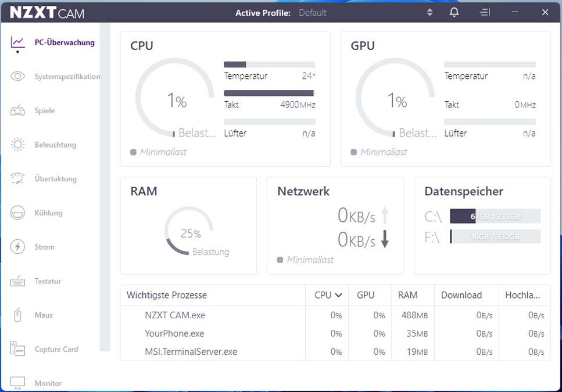Click the Übertaktung gauge icon

point(17,179)
